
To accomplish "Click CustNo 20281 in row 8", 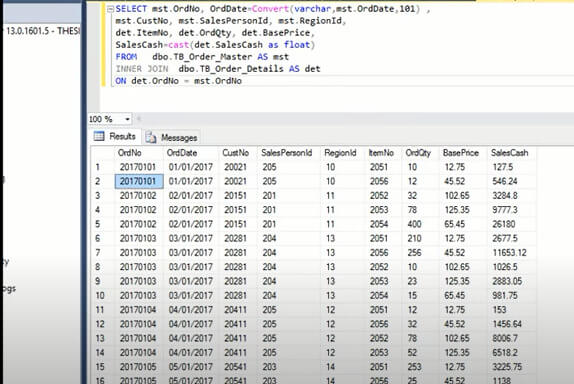I will tap(235, 267).
